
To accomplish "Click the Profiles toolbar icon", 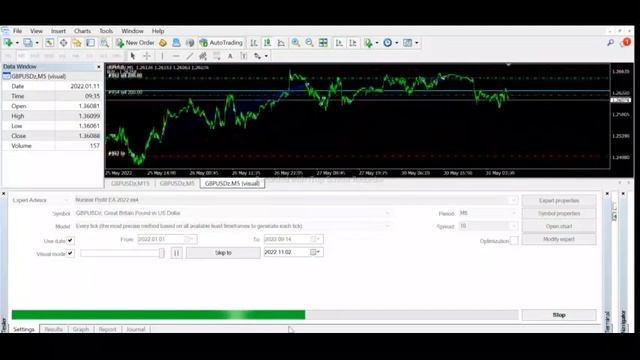I will (x=28, y=42).
